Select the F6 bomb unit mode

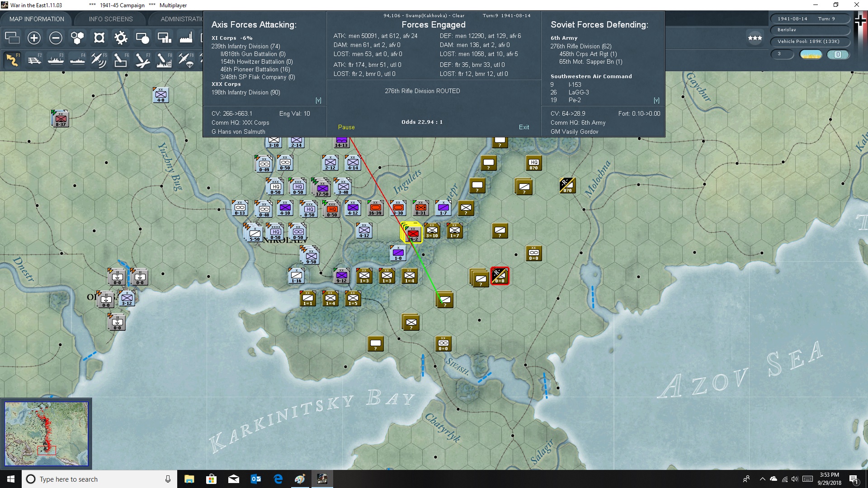pyautogui.click(x=121, y=60)
